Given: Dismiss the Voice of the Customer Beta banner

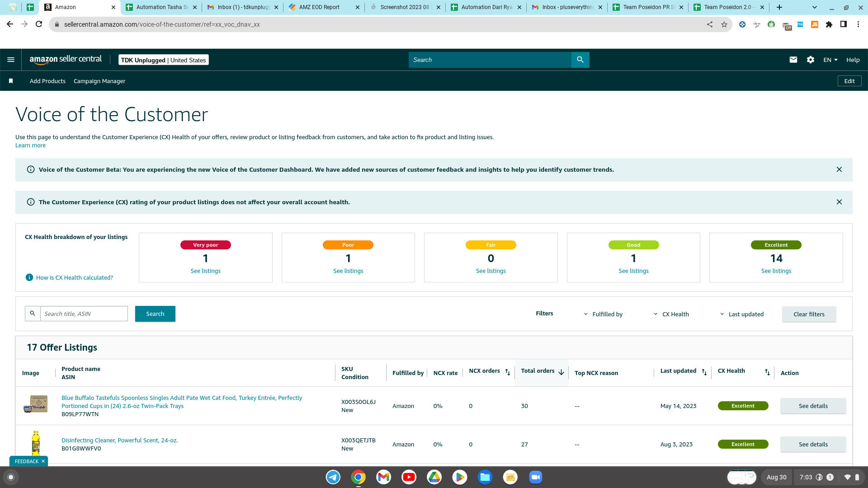Looking at the screenshot, I should 839,169.
